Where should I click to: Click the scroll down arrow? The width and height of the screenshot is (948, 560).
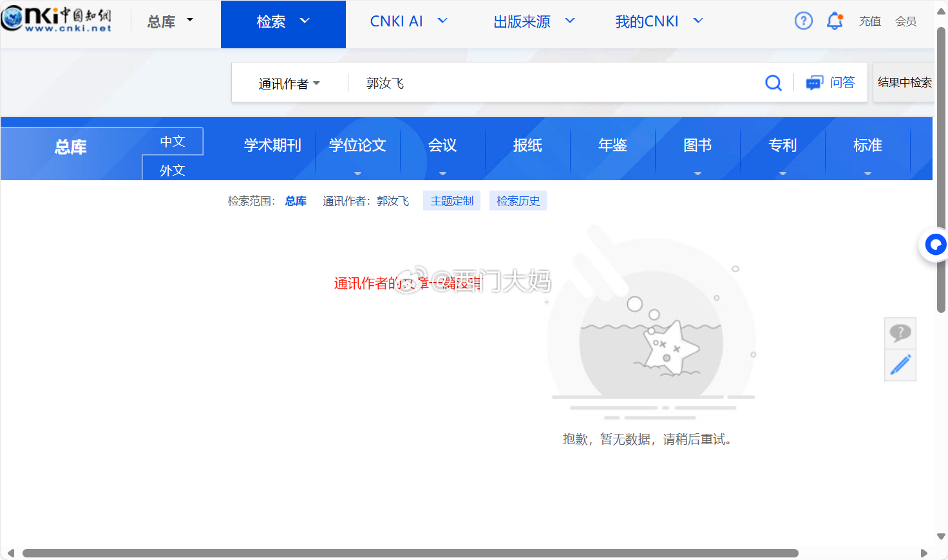pos(941,536)
